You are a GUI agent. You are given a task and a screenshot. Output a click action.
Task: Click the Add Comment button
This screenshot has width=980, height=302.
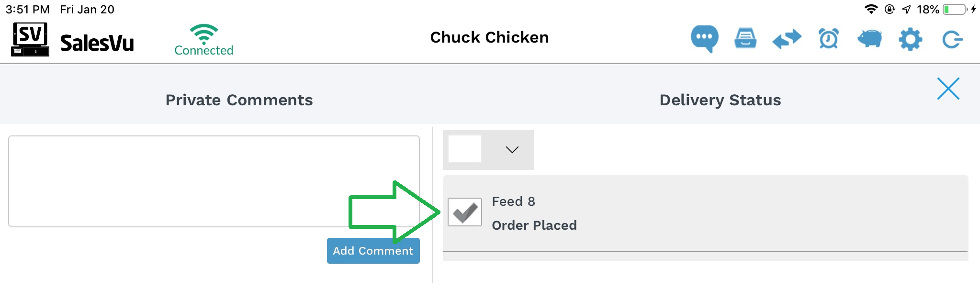(373, 251)
